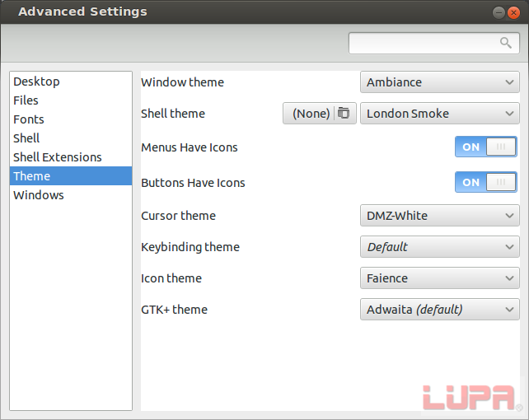Open the Window theme dropdown (Ambiance)

[x=439, y=82]
